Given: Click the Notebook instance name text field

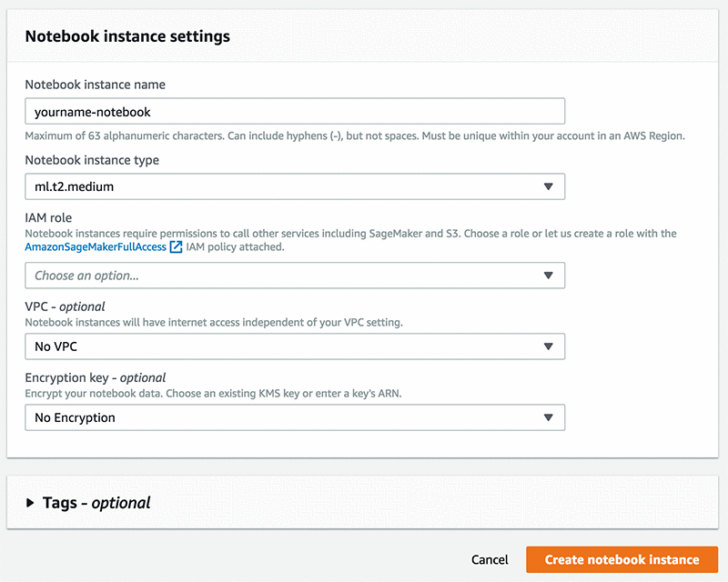Looking at the screenshot, I should pos(295,112).
